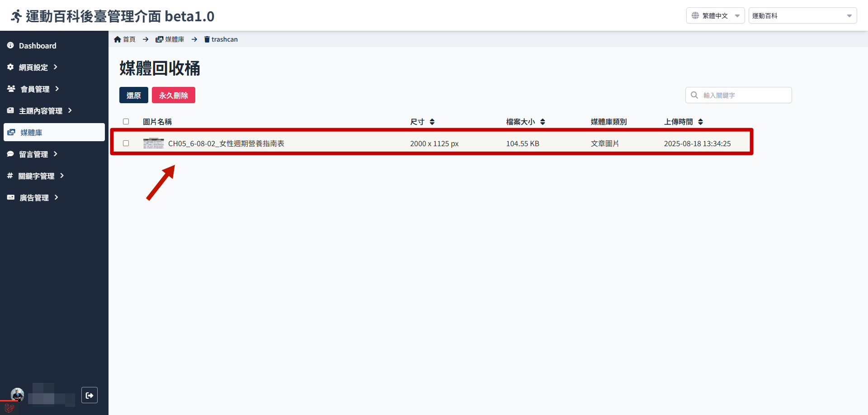
Task: Click the user avatar picture
Action: point(18,395)
